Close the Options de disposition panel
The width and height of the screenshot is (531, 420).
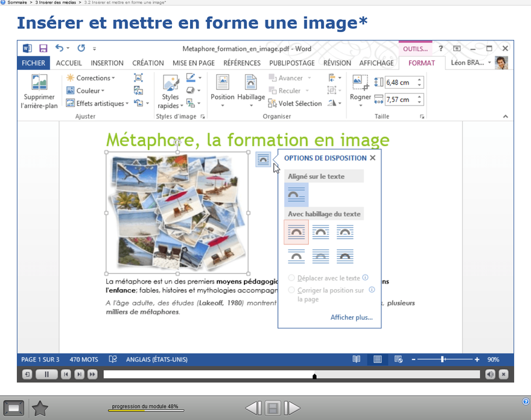click(372, 158)
